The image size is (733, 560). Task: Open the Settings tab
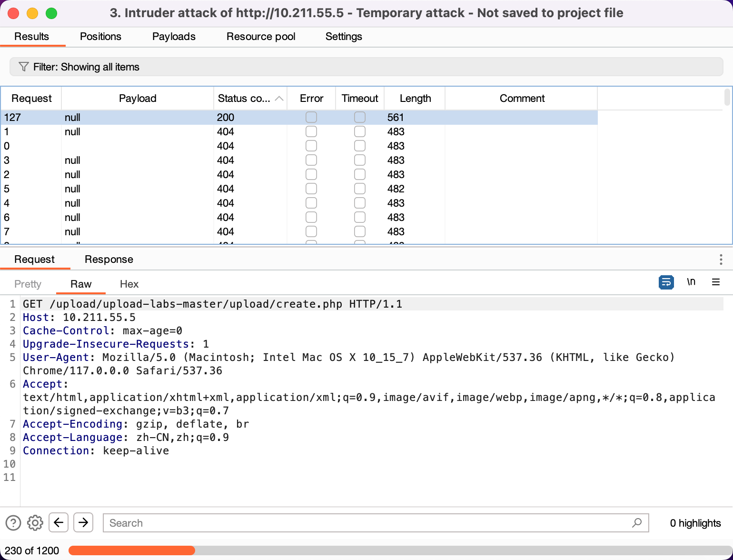344,37
